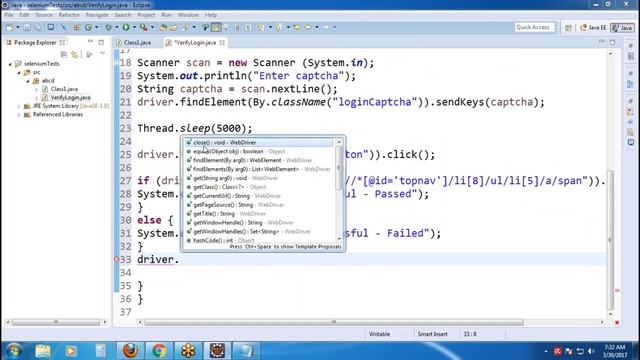
Task: Open the Run button dropdown arrow
Action: pyautogui.click(x=134, y=27)
